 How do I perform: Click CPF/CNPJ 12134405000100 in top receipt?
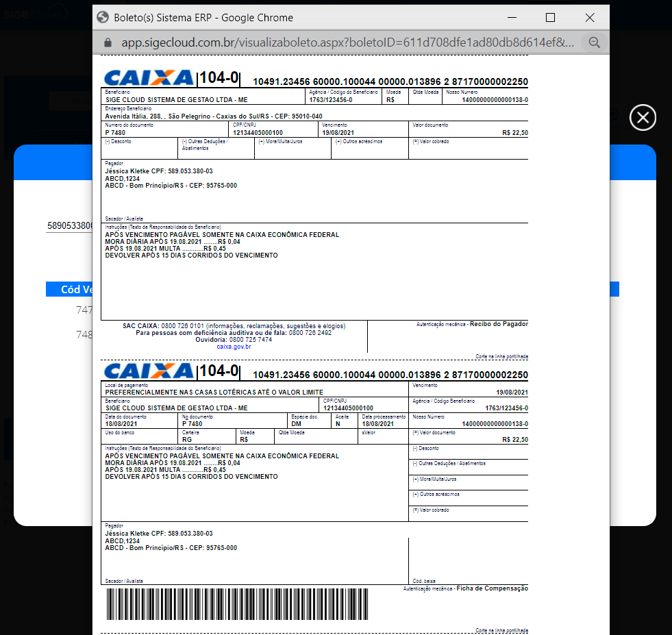click(258, 133)
